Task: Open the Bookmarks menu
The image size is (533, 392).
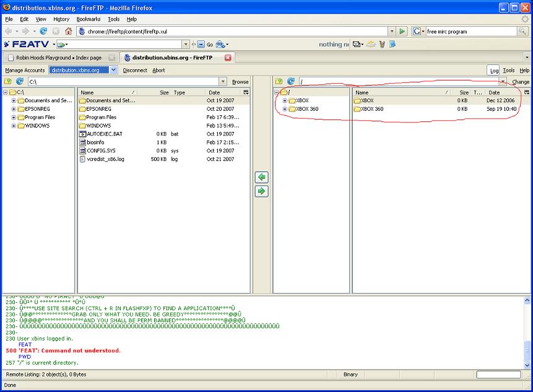Action: [89, 19]
